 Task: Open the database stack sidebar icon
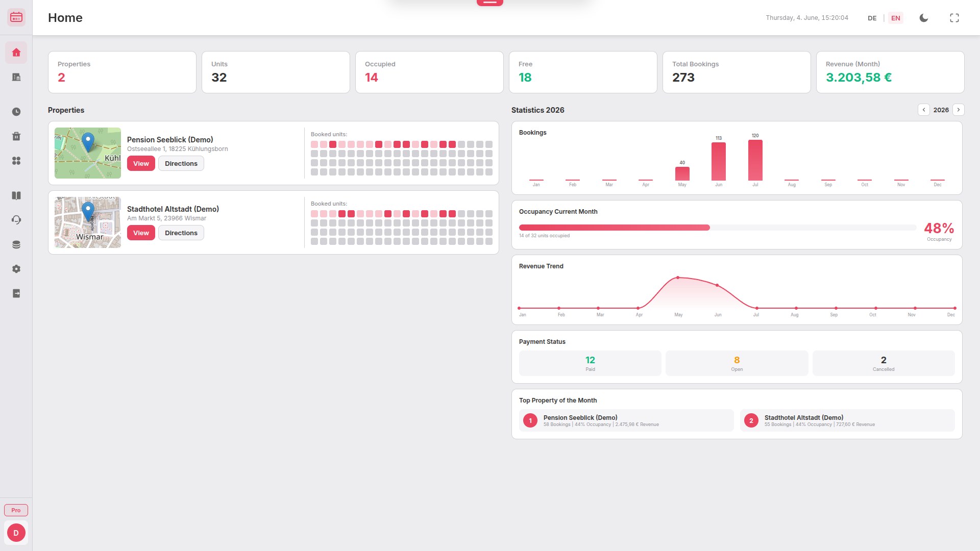point(16,244)
